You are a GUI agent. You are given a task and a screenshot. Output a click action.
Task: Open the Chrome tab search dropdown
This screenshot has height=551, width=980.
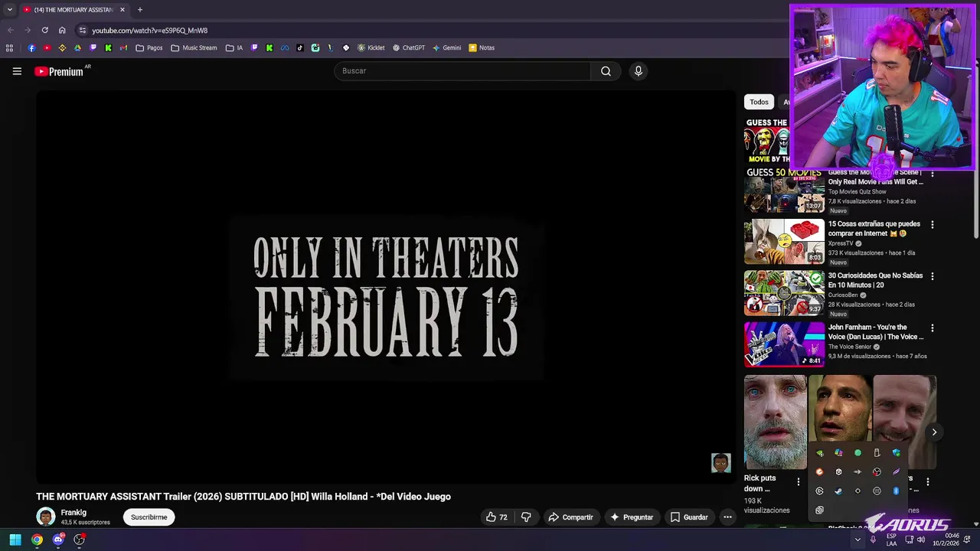[x=9, y=10]
